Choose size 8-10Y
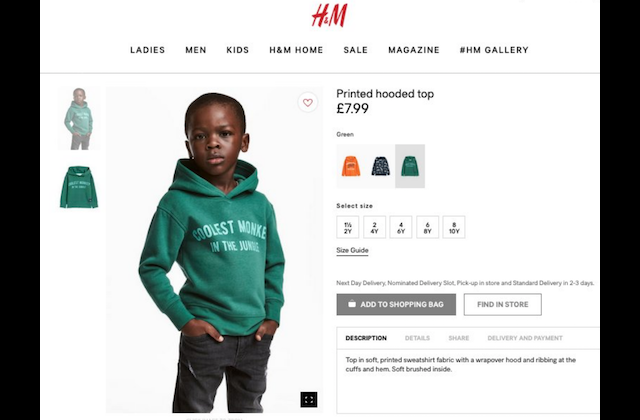640x420 pixels. pyautogui.click(x=454, y=227)
